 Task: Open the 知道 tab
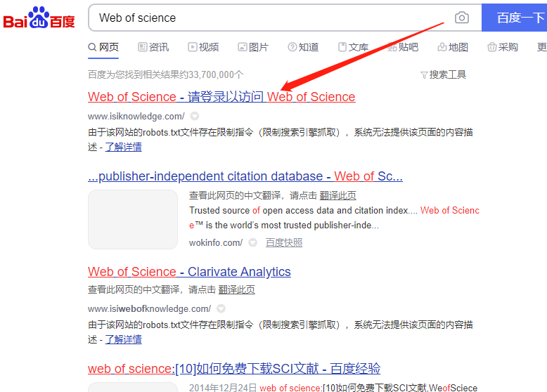pyautogui.click(x=303, y=47)
